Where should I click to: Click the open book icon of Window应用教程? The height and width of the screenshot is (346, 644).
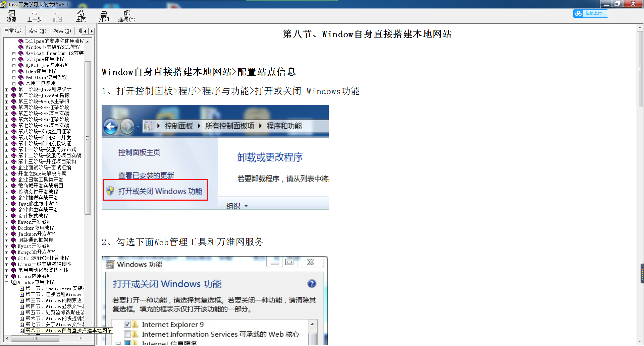(14, 282)
